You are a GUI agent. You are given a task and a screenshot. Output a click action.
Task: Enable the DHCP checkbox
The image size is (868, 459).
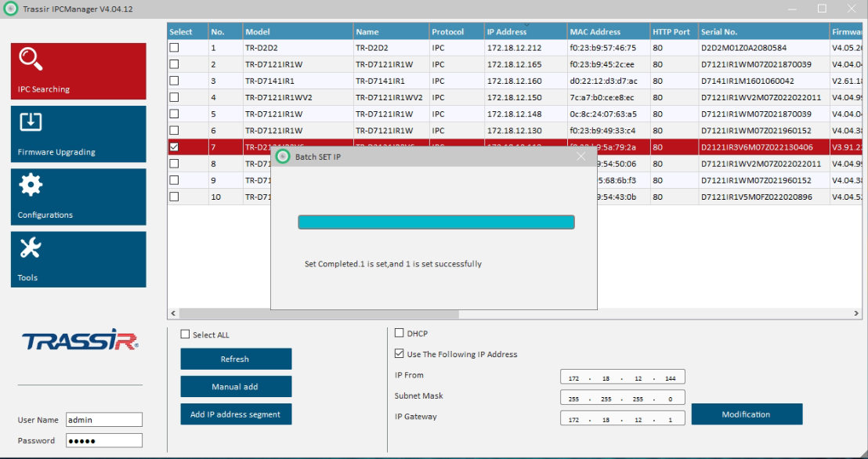coord(399,333)
